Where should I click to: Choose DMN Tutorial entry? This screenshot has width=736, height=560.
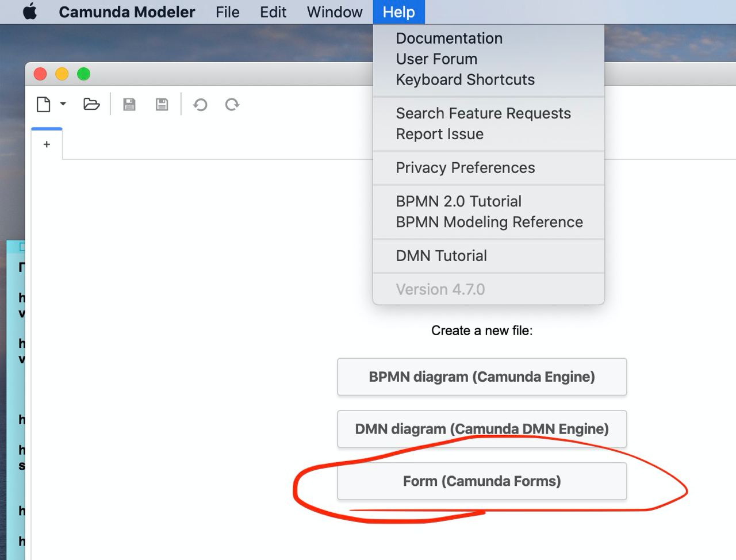[489, 256]
